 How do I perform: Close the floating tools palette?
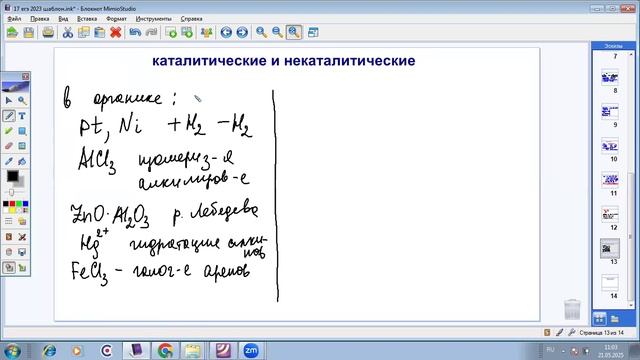(x=25, y=76)
